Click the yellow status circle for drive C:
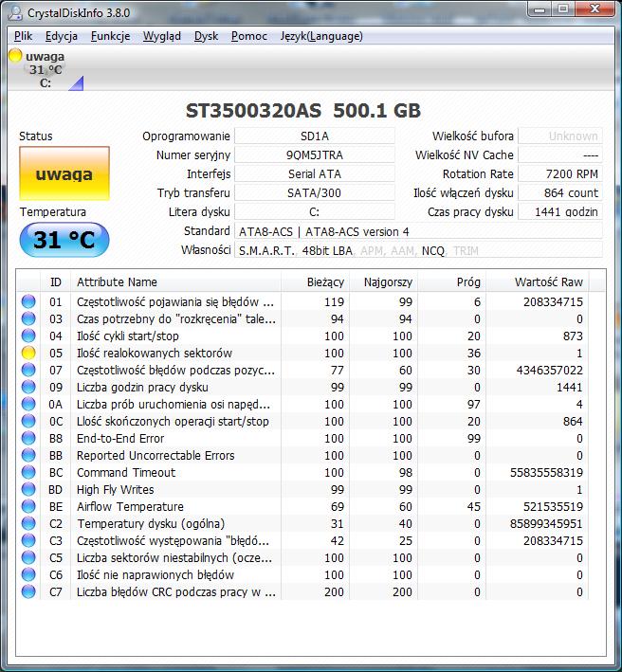Viewport: 622px width, 672px height. 15,56
